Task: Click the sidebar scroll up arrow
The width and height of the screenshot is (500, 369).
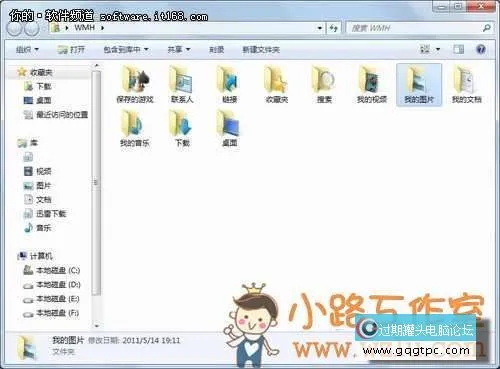Action: point(97,65)
